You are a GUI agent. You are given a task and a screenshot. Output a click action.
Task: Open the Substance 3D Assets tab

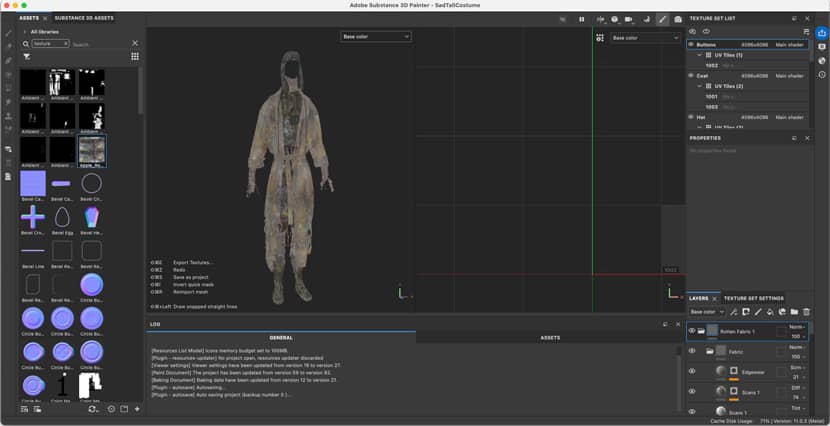(84, 18)
